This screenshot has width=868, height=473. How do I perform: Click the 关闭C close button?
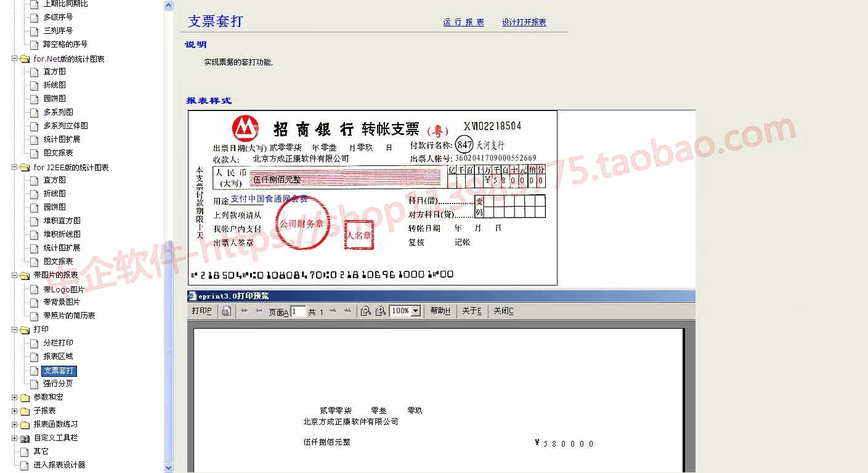[x=503, y=311]
